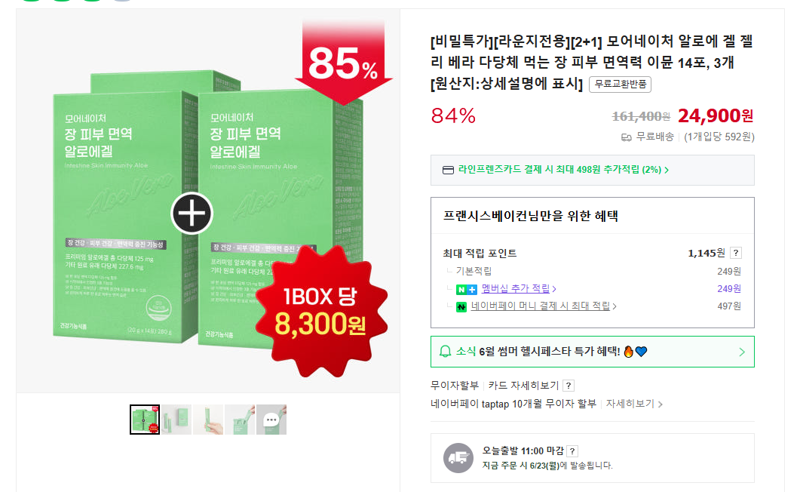Click the N+ membership badge icon
The width and height of the screenshot is (800, 492).
466,289
